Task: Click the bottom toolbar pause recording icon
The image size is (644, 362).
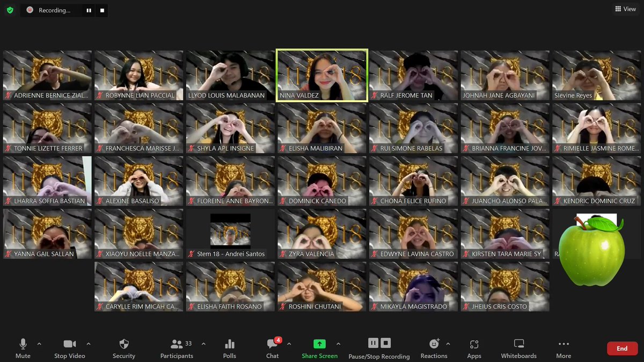Action: coord(373,343)
